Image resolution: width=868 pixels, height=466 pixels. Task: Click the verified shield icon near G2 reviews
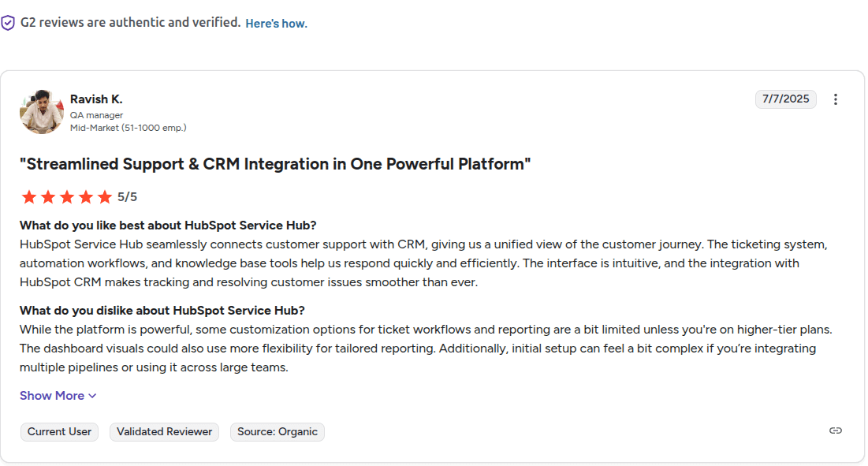8,23
